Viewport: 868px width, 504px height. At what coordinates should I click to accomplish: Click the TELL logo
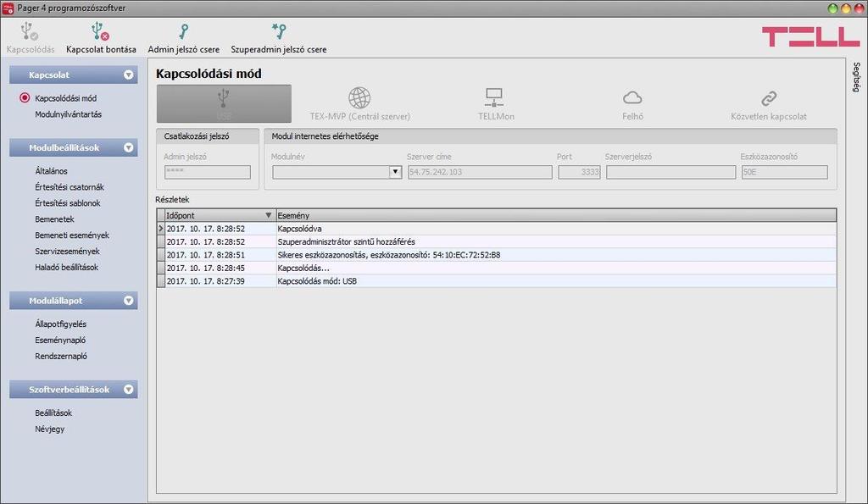click(810, 36)
